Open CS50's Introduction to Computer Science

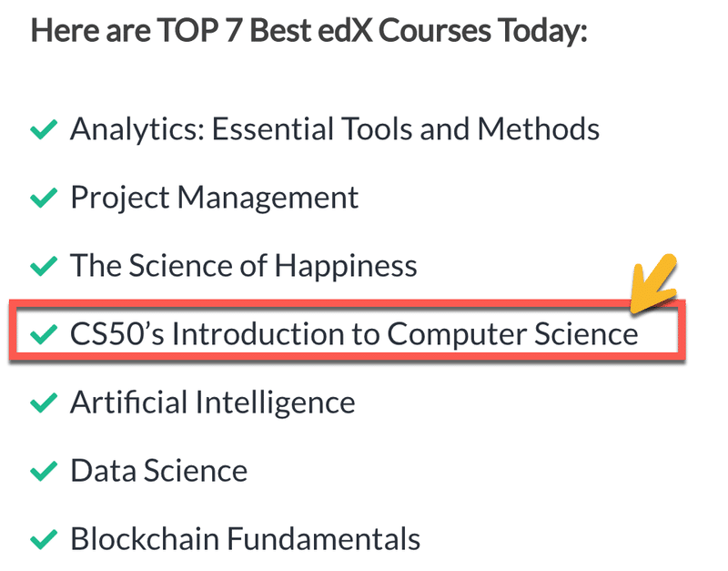(x=354, y=334)
